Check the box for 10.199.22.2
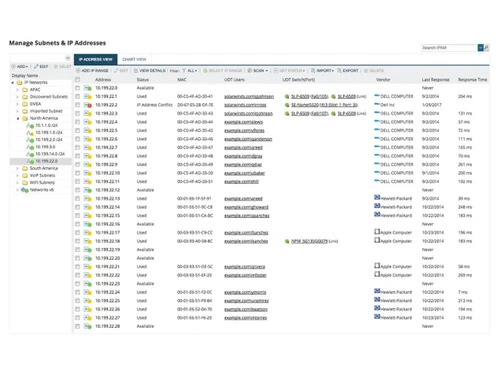This screenshot has height=375, width=500. click(78, 105)
